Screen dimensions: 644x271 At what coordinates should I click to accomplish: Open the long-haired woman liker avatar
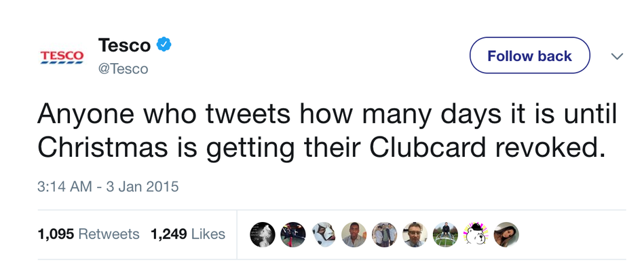[x=506, y=235]
